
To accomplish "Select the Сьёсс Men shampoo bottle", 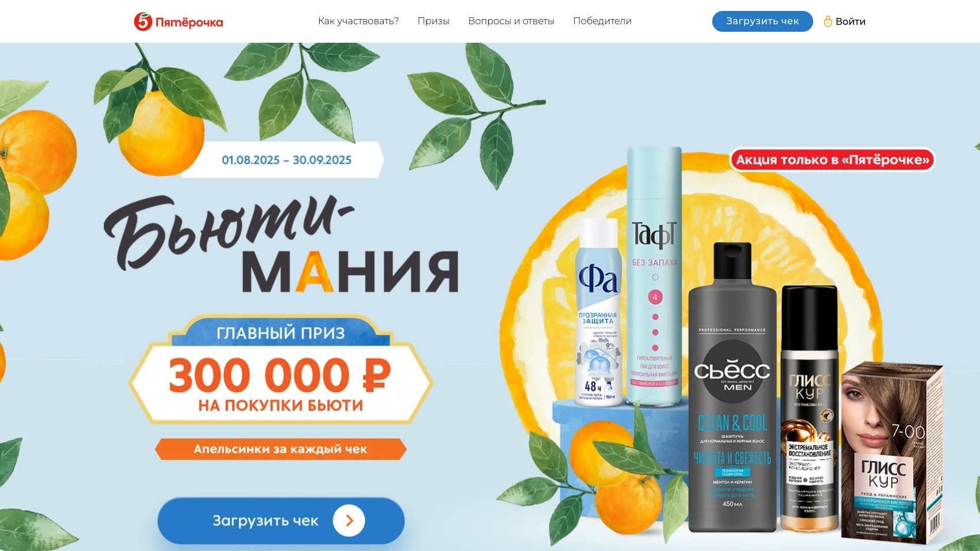I will click(x=732, y=387).
